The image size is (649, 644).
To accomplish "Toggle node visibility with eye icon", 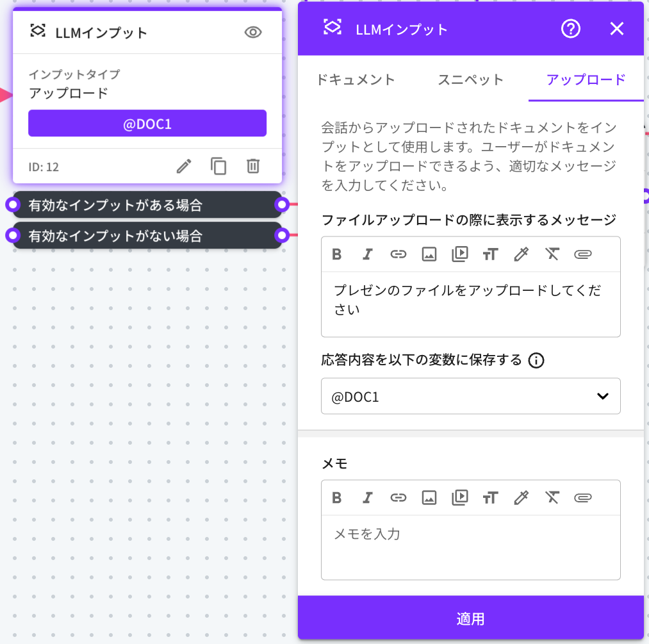I will click(253, 32).
